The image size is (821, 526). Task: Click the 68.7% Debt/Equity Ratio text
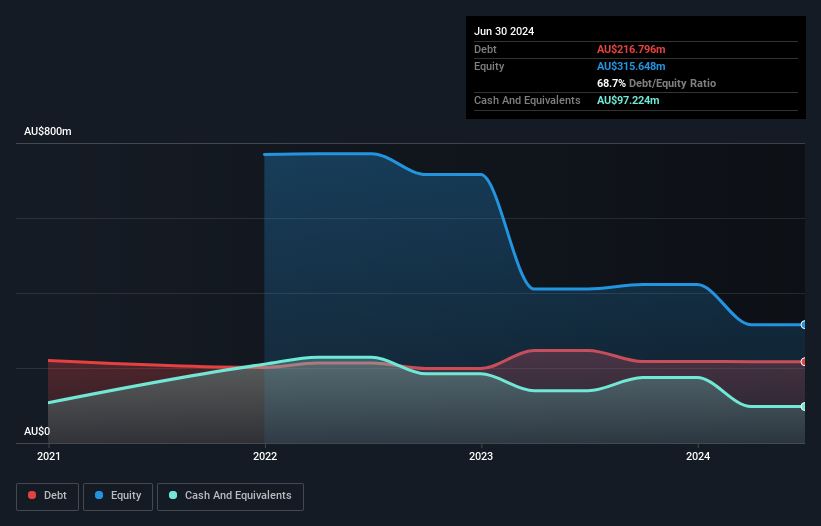click(656, 83)
